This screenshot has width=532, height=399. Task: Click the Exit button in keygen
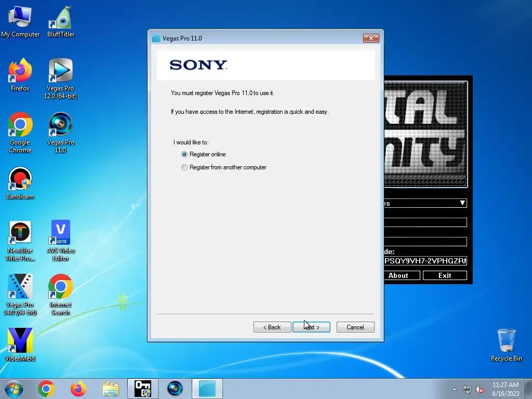tap(445, 275)
